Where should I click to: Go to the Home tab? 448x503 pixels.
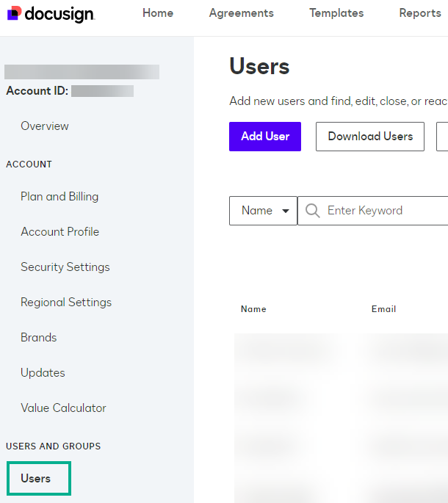coord(158,13)
